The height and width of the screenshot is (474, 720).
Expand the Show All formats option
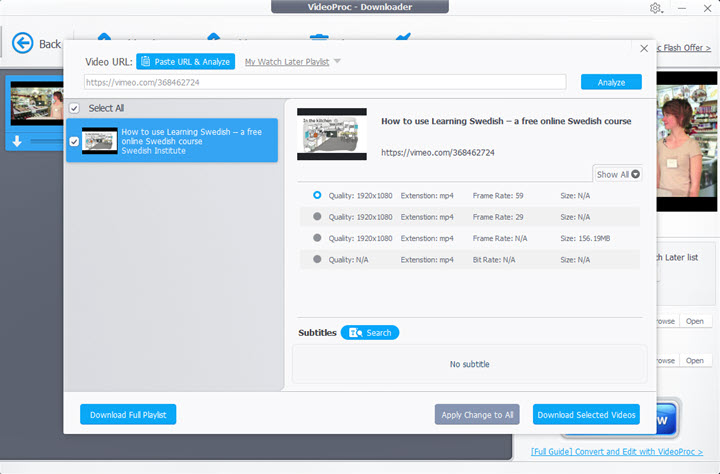[x=618, y=175]
